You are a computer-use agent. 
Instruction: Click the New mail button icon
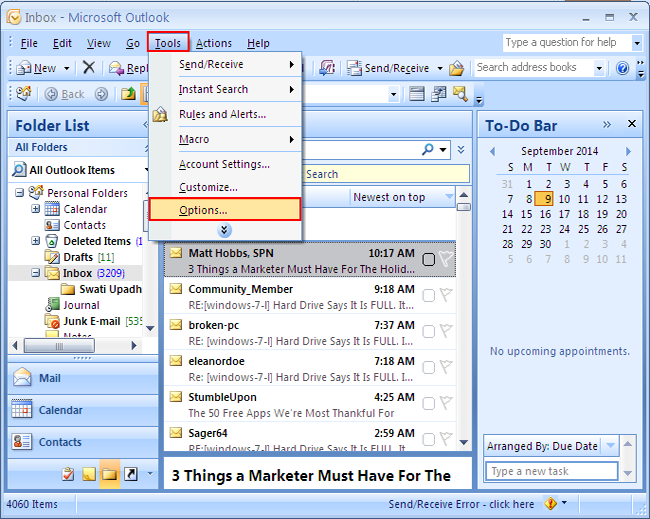click(x=24, y=68)
